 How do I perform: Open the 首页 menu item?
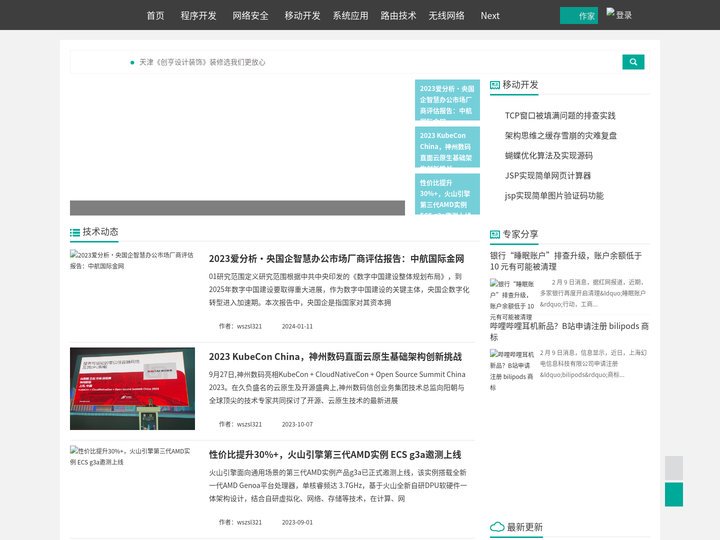(155, 16)
